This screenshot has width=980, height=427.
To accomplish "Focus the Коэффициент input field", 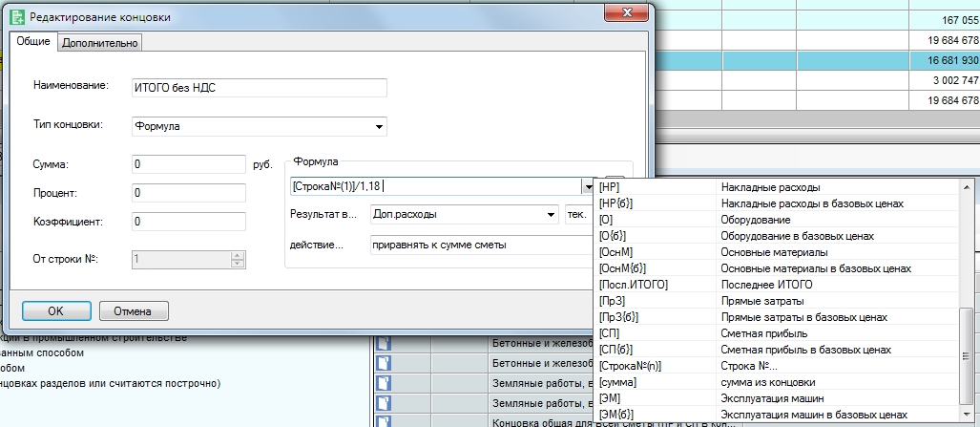I will tap(191, 222).
